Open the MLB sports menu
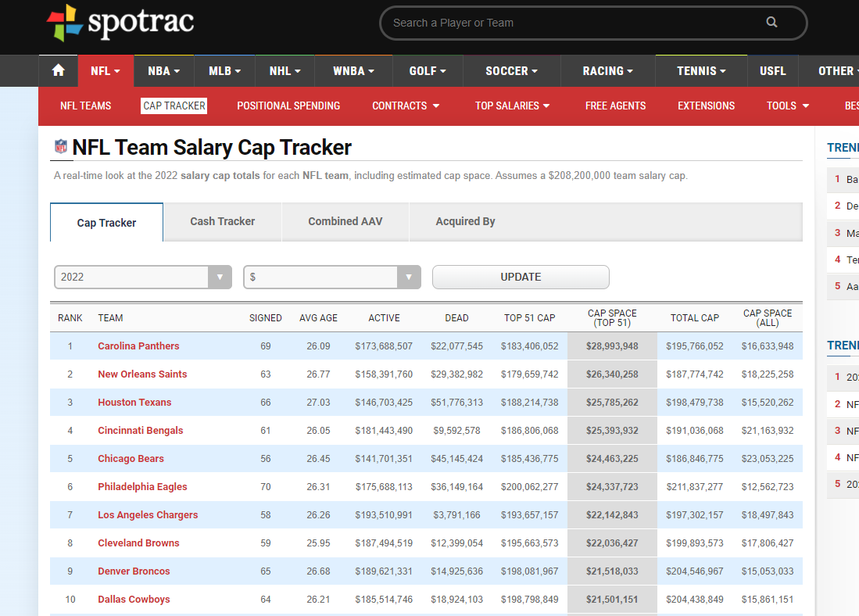 (x=224, y=70)
